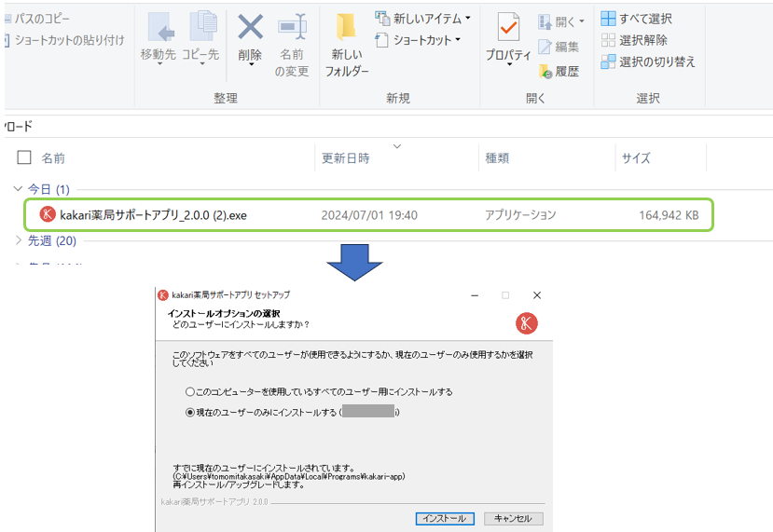Minimize the kakari setup dialog
This screenshot has height=532, width=773.
click(x=475, y=295)
